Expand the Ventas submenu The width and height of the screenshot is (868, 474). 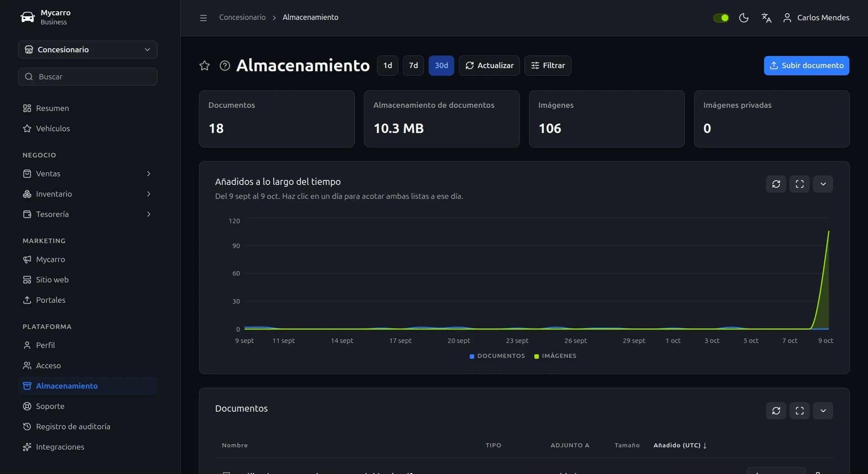(149, 174)
